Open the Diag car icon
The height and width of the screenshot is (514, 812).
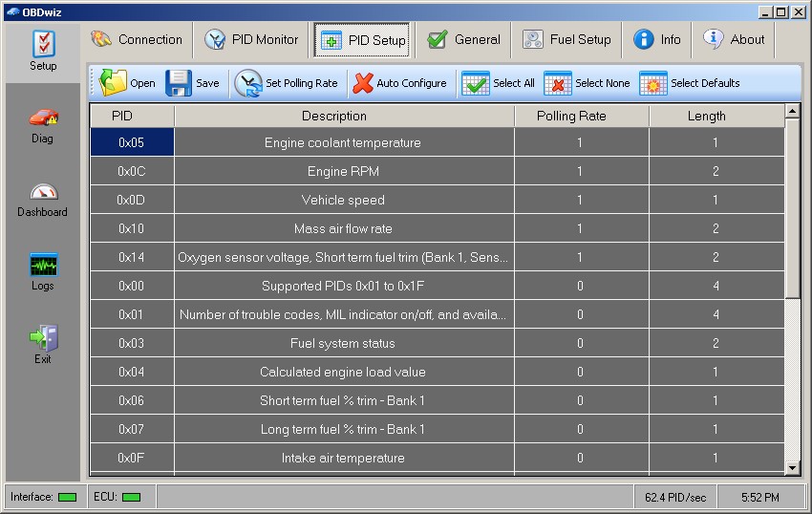click(x=44, y=118)
